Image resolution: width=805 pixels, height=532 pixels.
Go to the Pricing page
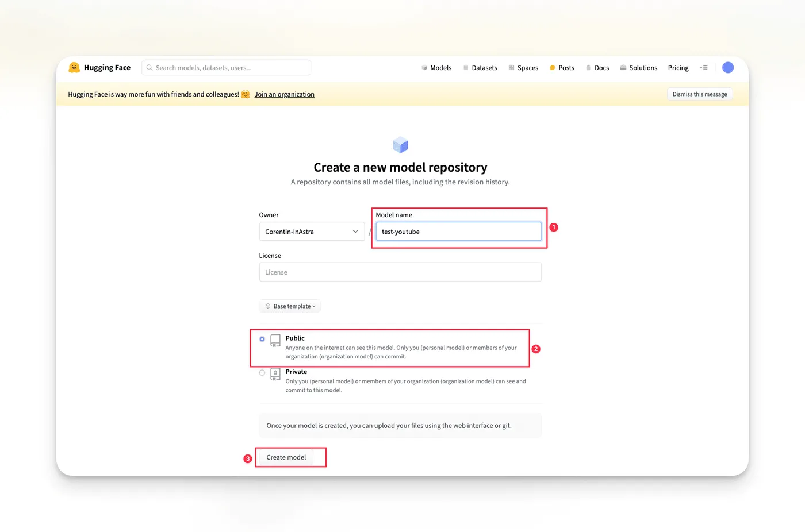(x=678, y=68)
